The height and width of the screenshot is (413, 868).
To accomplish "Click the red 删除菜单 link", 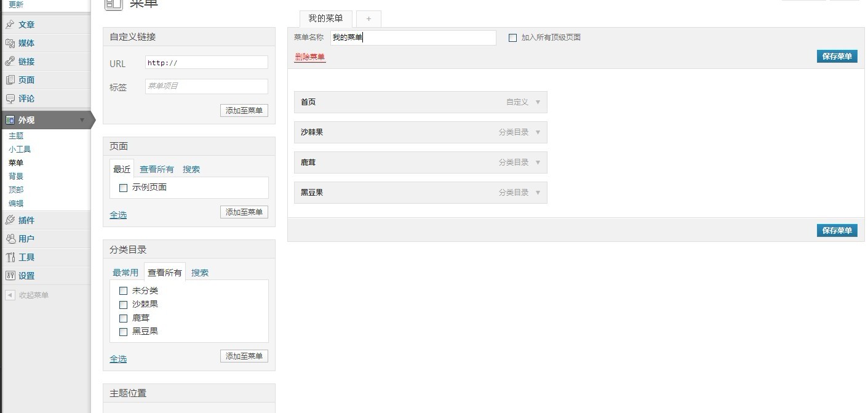I will point(309,57).
